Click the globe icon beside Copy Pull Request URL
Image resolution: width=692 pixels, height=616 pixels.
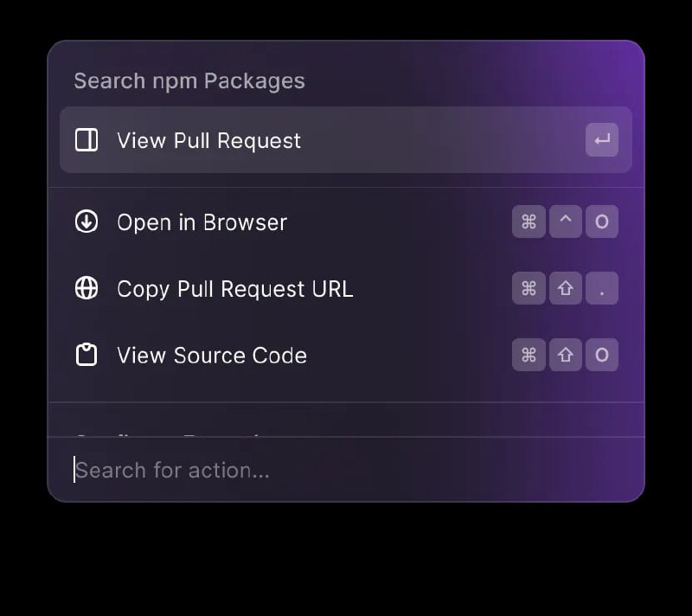click(x=86, y=289)
